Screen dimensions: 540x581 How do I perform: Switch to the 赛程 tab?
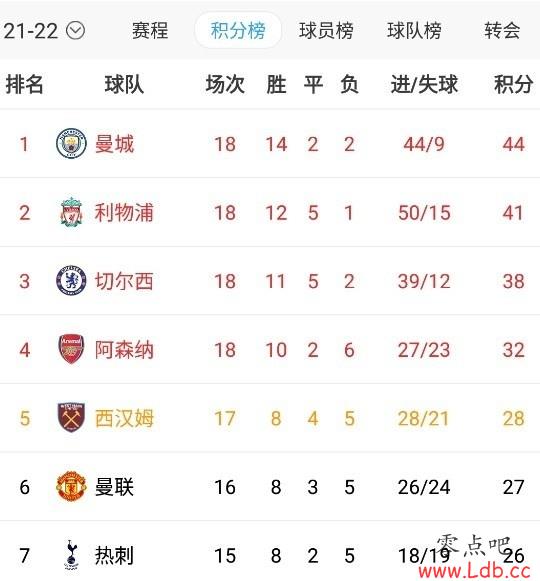click(150, 30)
